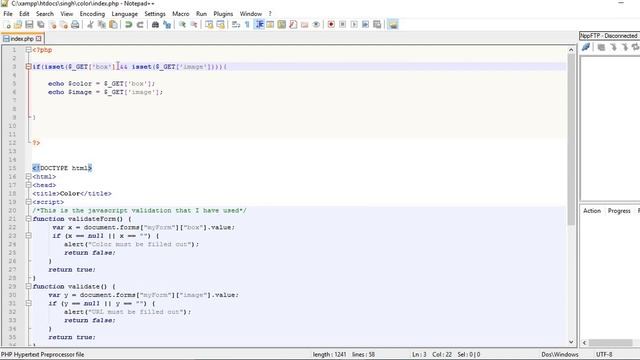Start macro recording with red button
640x360 pixels.
coord(331,24)
